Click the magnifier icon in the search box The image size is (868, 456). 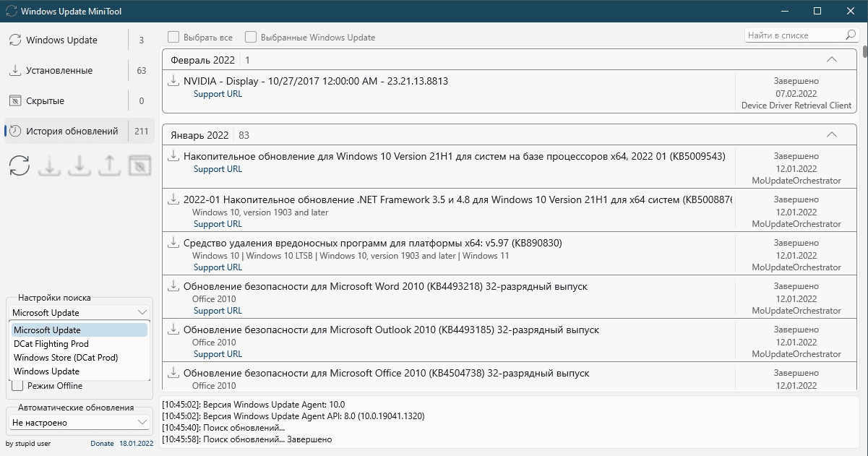(x=850, y=35)
